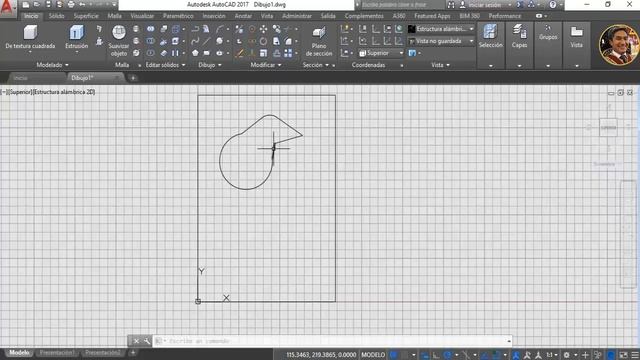640x360 pixels.
Task: Toggle clean screen icon in status bar
Action: (623, 355)
